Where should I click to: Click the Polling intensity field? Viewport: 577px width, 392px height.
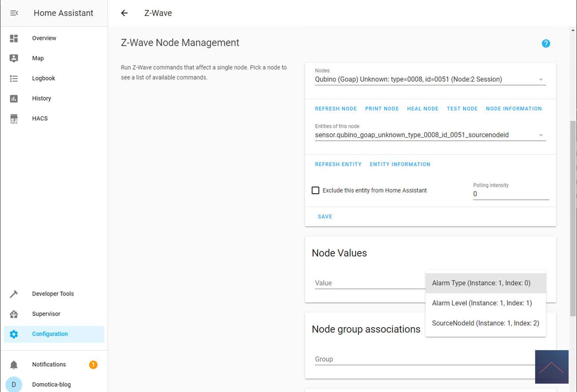[510, 194]
